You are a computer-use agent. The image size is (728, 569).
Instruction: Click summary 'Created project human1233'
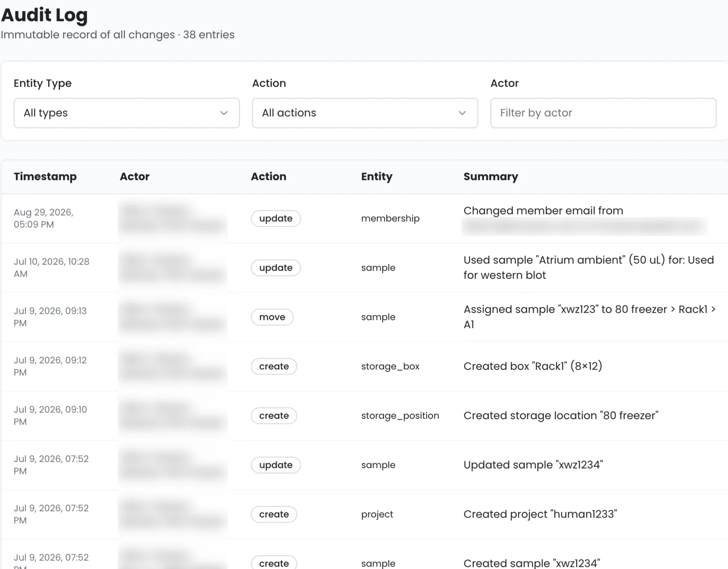[x=540, y=514]
